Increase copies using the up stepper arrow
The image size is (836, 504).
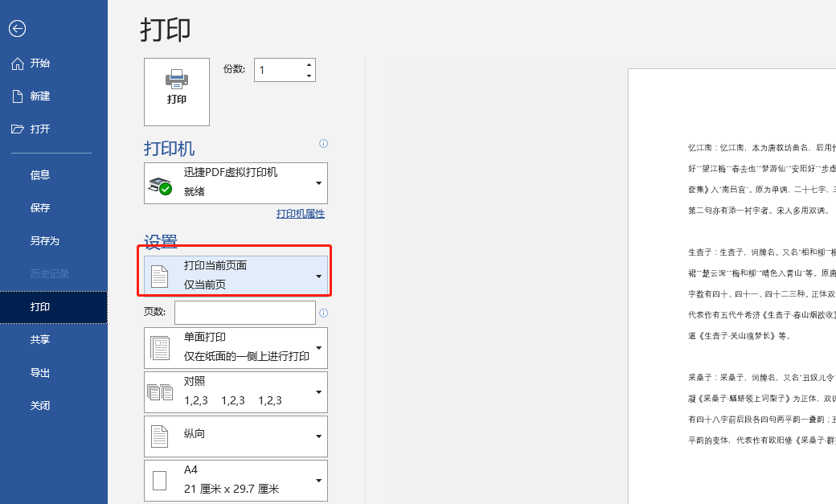[308, 64]
